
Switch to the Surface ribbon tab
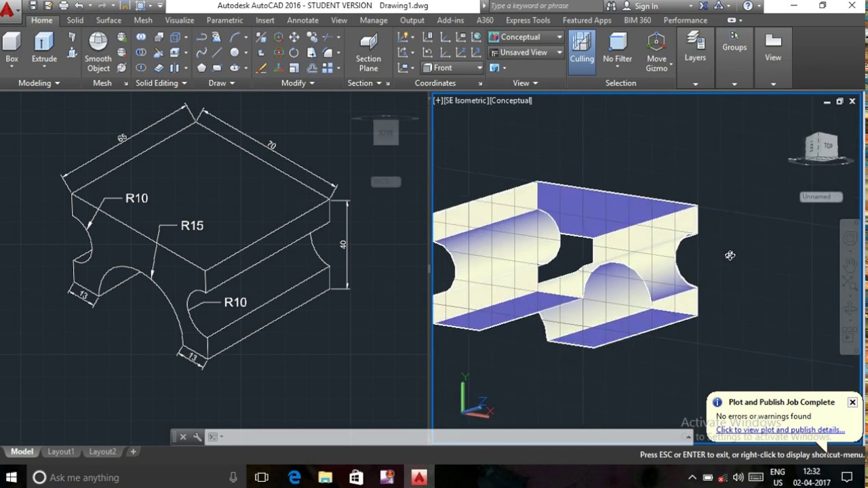[108, 20]
